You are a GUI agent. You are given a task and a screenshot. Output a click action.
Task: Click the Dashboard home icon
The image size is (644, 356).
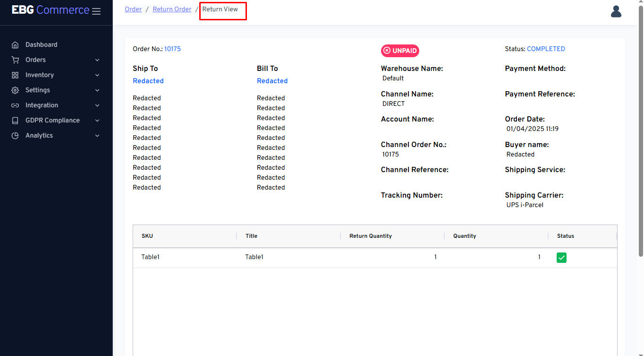15,45
